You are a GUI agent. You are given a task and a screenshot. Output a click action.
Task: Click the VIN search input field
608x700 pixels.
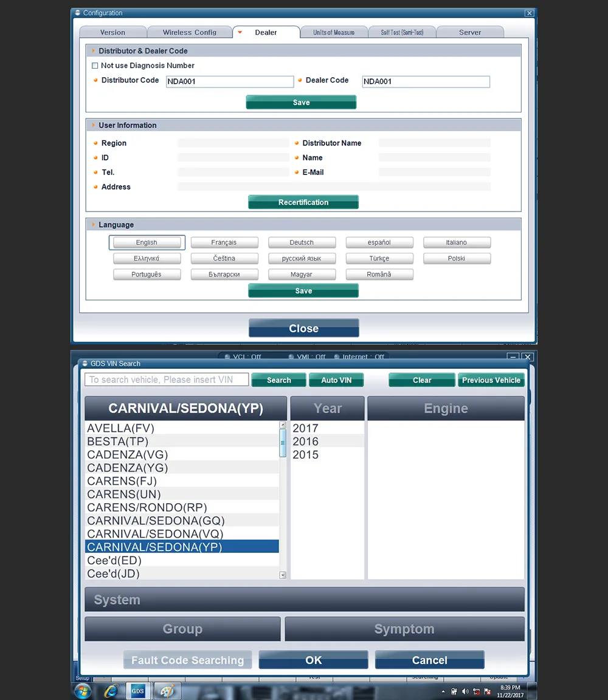click(166, 379)
